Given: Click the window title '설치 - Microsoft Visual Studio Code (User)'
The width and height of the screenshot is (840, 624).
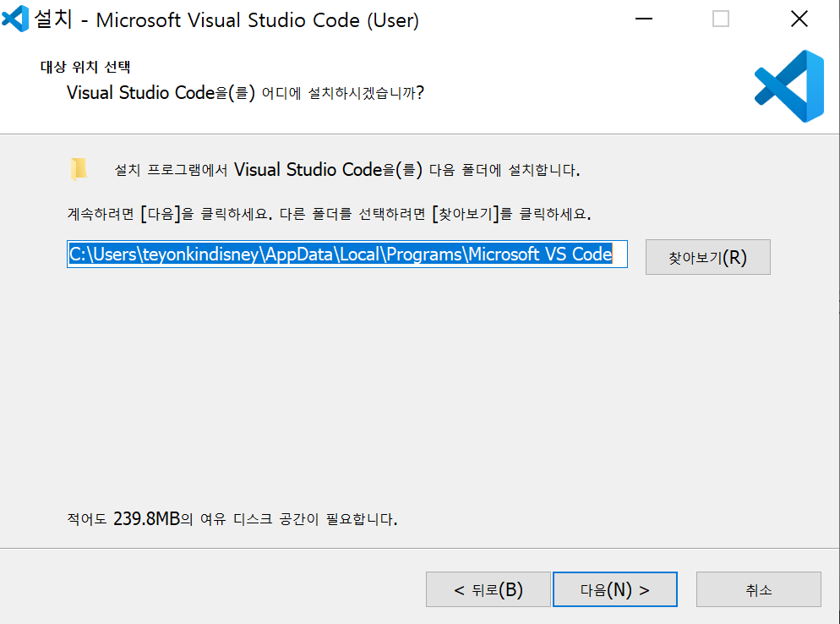Looking at the screenshot, I should (x=226, y=19).
